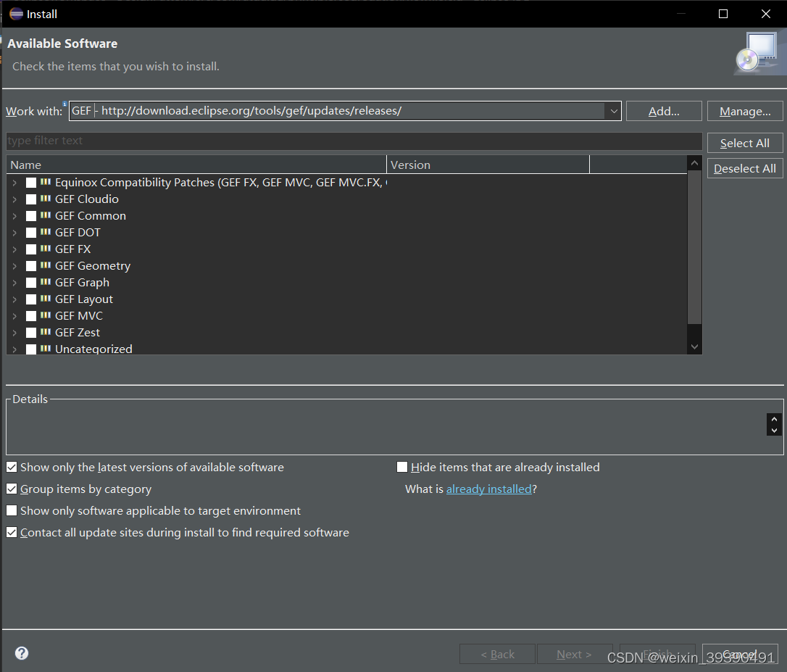The image size is (787, 672).
Task: Check the GEF Common checkbox
Action: click(31, 216)
